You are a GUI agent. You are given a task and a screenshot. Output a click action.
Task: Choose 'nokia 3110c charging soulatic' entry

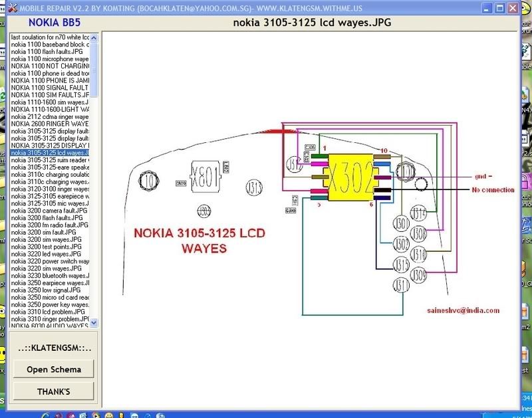click(50, 175)
